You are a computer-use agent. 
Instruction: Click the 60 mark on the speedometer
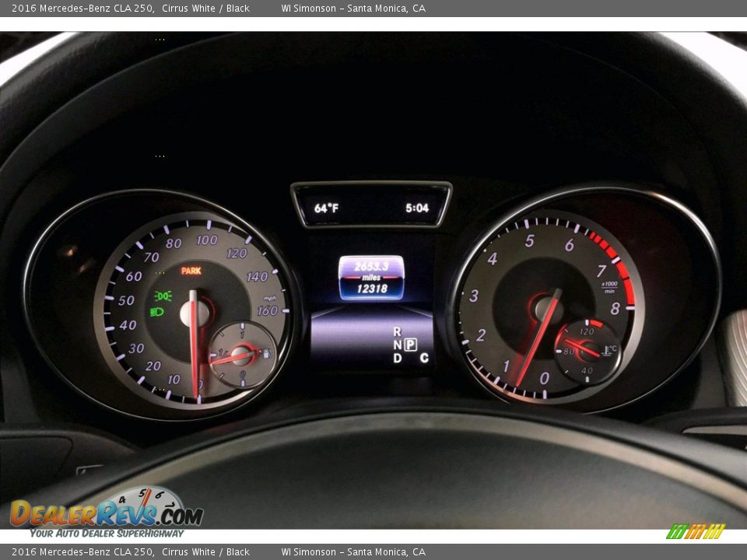click(134, 276)
